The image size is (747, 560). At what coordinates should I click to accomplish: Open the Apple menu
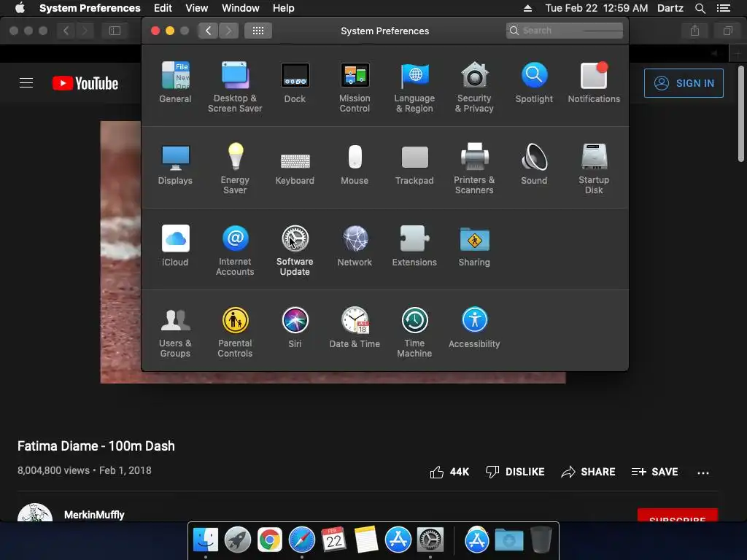click(20, 8)
